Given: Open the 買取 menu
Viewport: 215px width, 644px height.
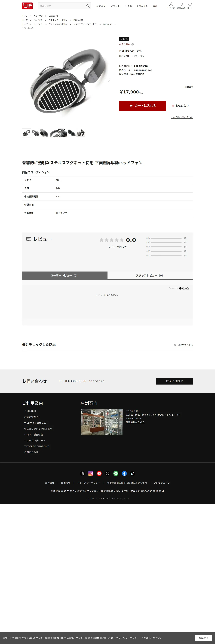Looking at the screenshot, I should (155, 6).
